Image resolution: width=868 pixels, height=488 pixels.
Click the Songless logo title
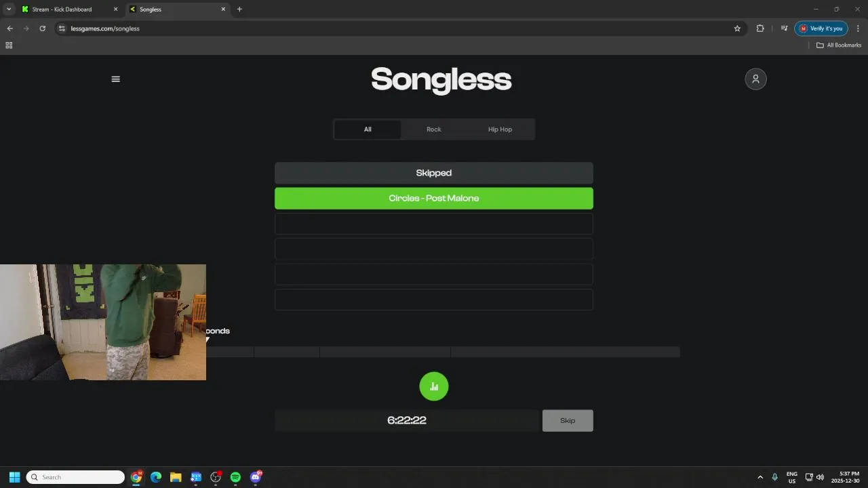441,80
